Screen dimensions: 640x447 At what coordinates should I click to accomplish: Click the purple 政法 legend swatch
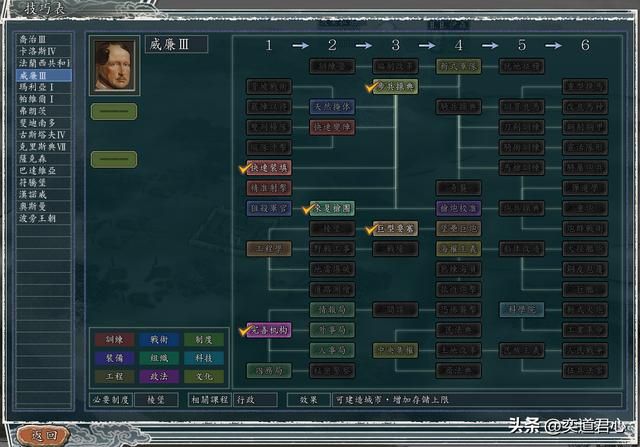coord(159,376)
